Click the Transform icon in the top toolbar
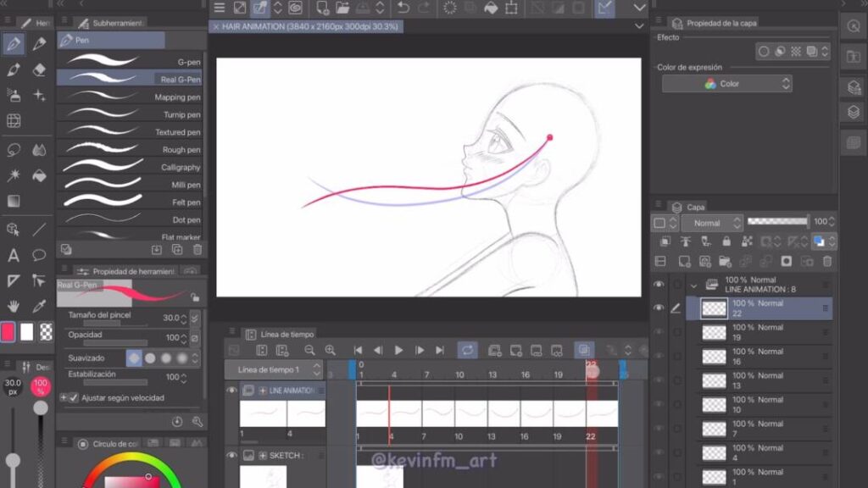The width and height of the screenshot is (868, 488). 511,8
